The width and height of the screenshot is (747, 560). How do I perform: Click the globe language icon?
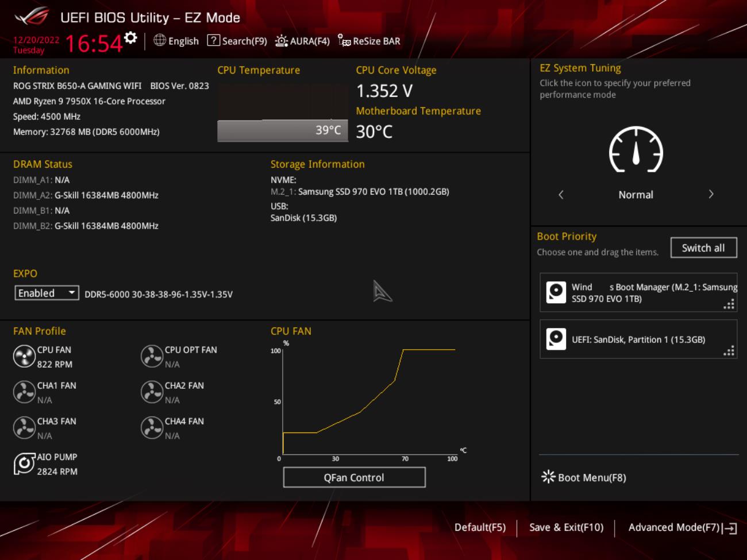click(x=160, y=40)
